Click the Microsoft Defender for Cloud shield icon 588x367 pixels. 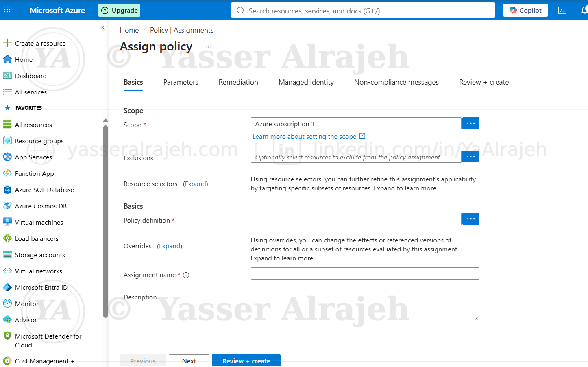point(7,336)
